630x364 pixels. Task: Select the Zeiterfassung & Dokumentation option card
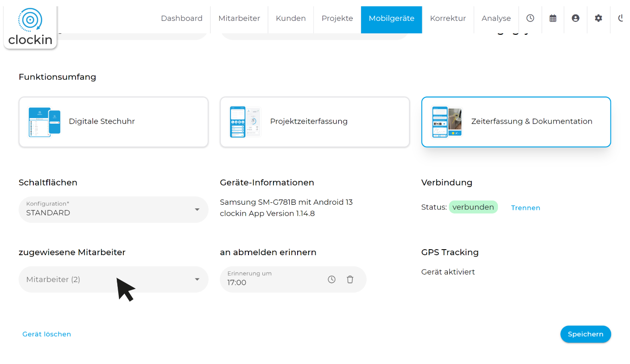click(x=516, y=122)
